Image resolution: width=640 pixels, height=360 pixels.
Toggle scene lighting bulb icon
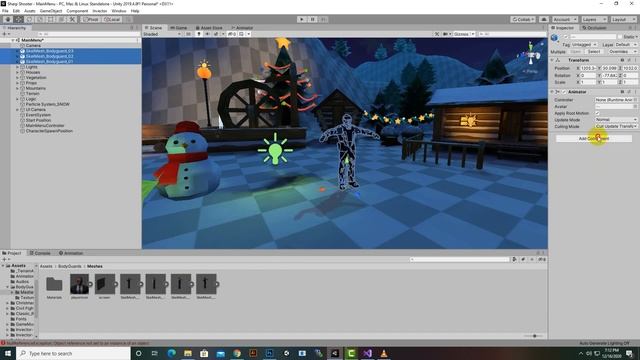click(199, 34)
